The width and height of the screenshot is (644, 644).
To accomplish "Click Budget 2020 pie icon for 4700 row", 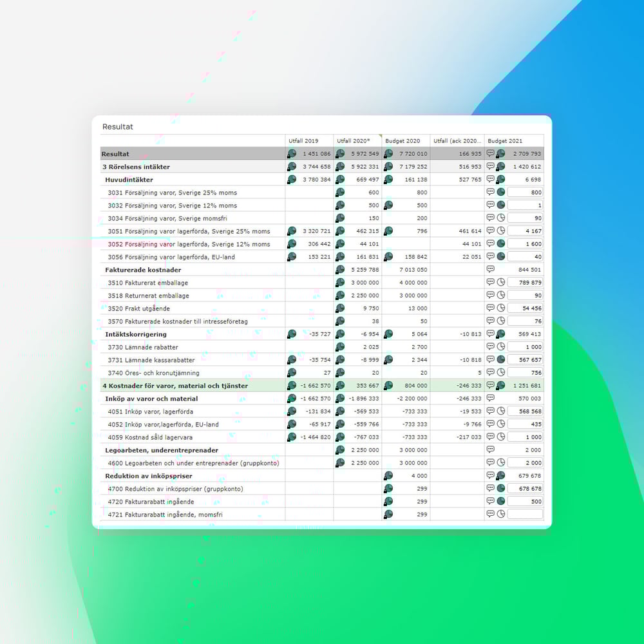I will tap(388, 488).
